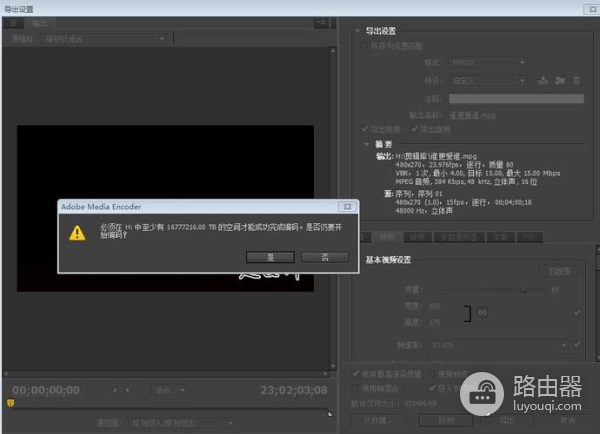Switch to the 输出 (Output) tab

[40, 23]
